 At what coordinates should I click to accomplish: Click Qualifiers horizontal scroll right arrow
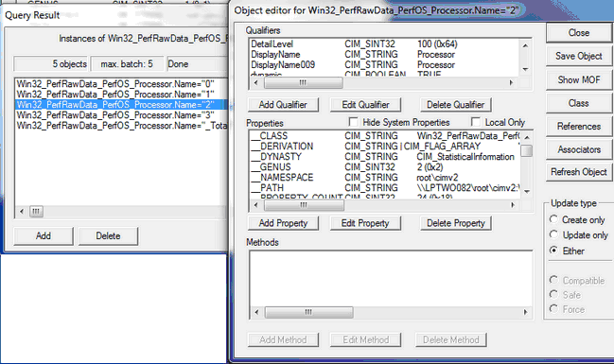coord(511,82)
